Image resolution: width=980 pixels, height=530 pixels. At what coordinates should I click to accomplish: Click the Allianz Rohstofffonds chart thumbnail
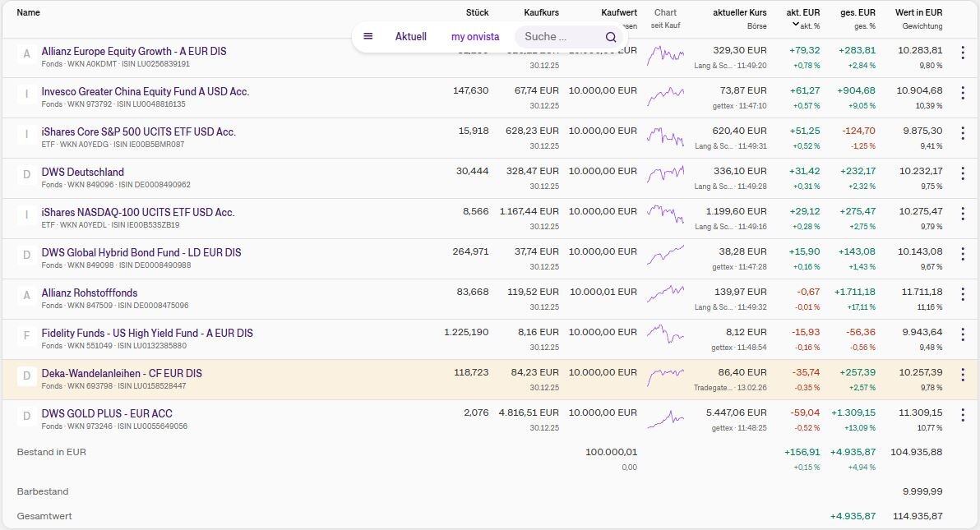(x=665, y=295)
